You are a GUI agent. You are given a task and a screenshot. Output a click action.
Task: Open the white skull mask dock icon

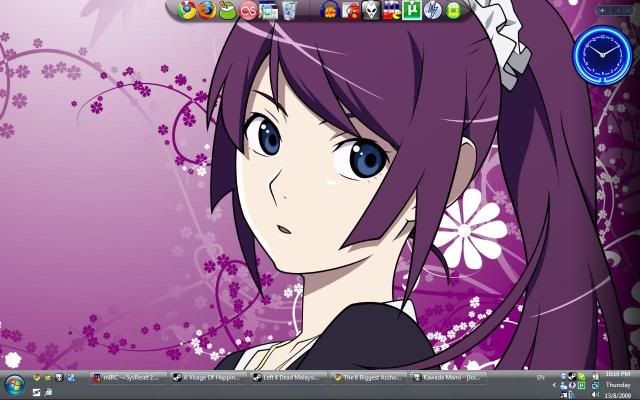(371, 10)
